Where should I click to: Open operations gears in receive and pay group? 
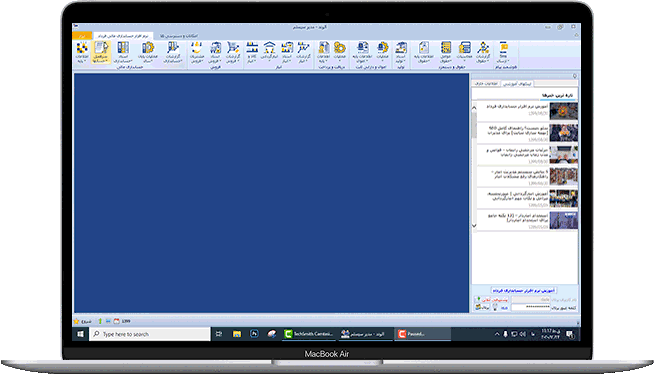pos(340,52)
